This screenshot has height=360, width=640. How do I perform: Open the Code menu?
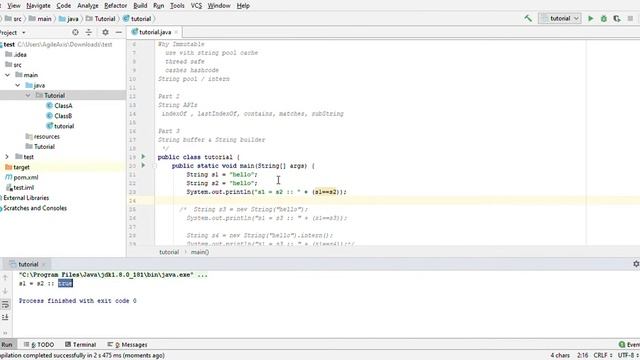[64, 6]
